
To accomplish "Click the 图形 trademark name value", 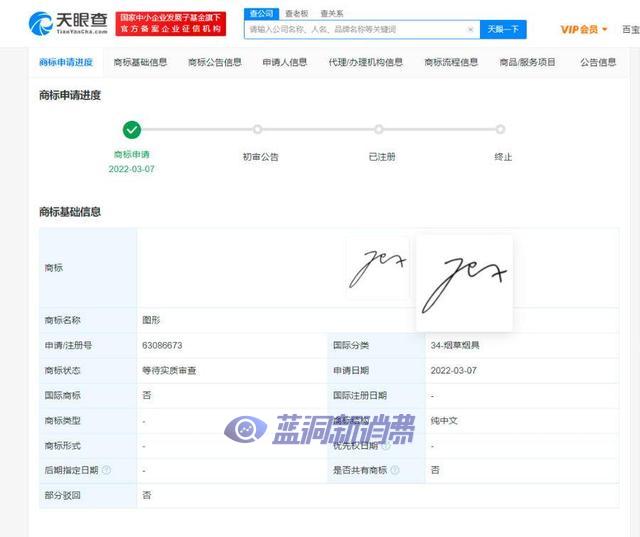I will tap(151, 320).
